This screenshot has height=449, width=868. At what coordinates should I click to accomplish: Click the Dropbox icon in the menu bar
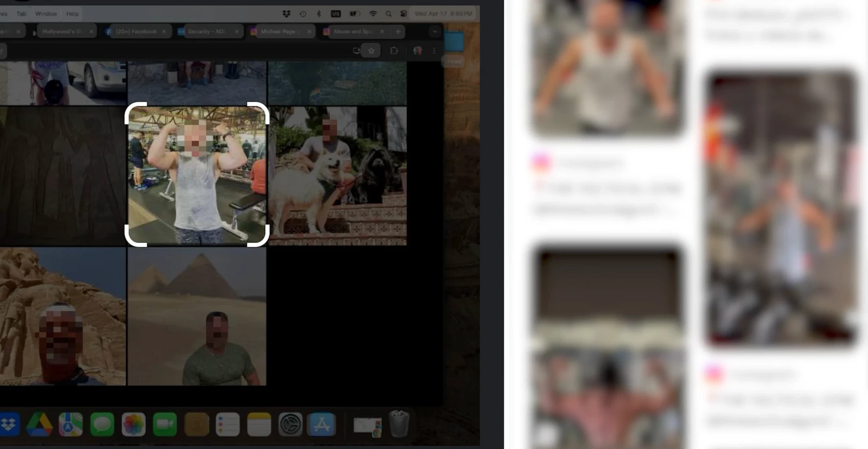(x=286, y=14)
